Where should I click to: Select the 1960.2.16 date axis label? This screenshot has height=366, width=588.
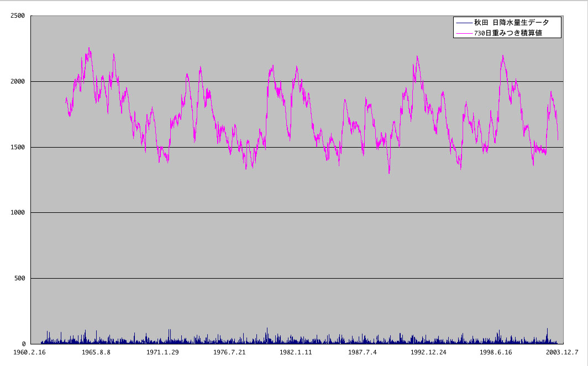(x=30, y=352)
